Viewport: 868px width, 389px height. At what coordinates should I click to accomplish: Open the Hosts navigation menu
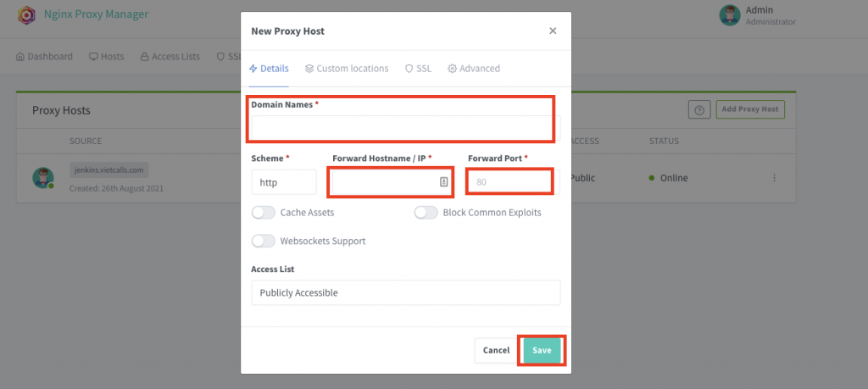coord(106,57)
